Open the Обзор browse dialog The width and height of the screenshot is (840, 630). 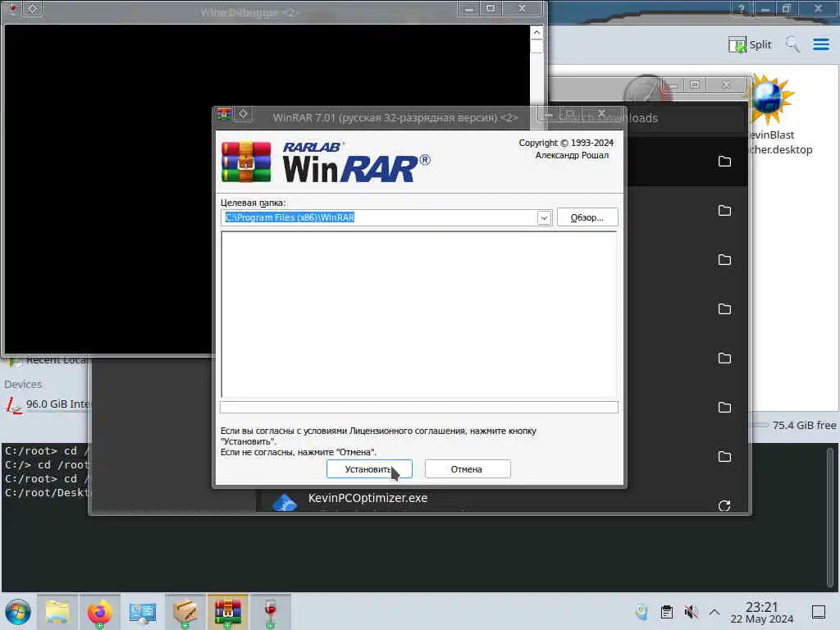point(587,217)
